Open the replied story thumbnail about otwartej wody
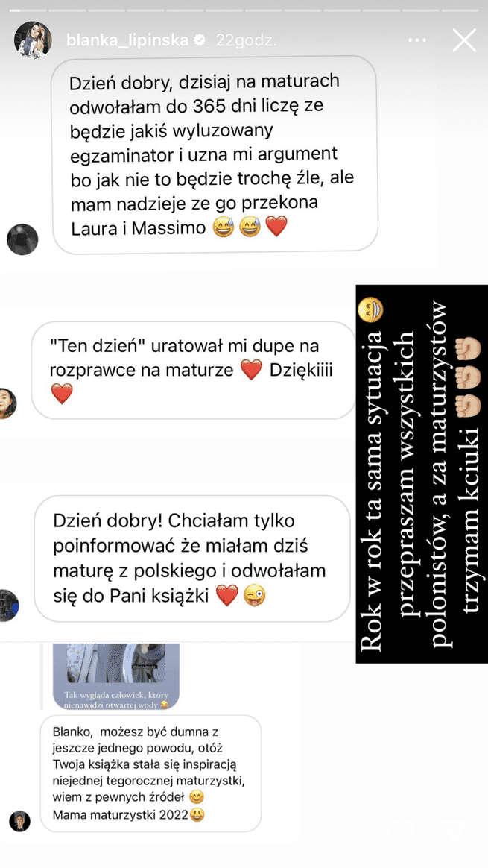Viewport: 488px width, 868px height. tap(115, 676)
